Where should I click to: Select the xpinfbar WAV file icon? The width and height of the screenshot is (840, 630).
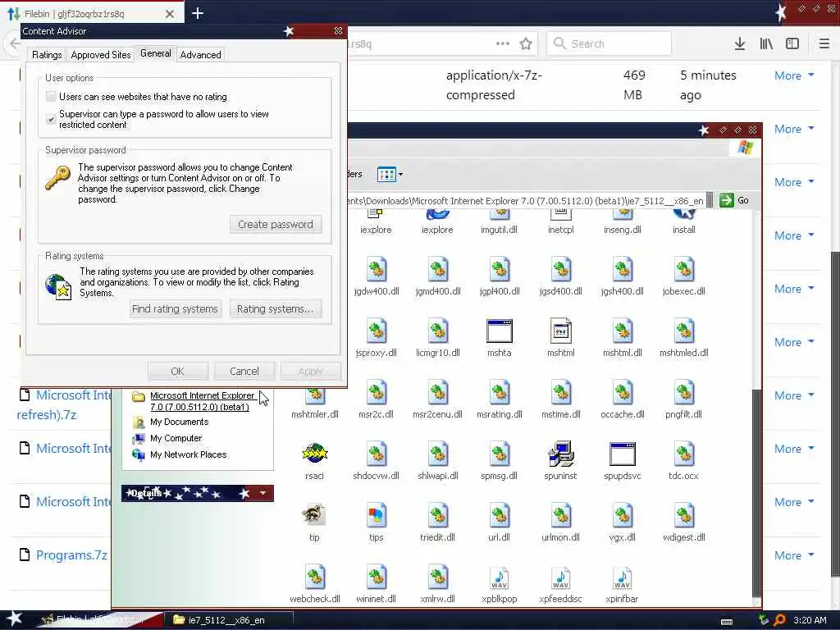point(623,578)
